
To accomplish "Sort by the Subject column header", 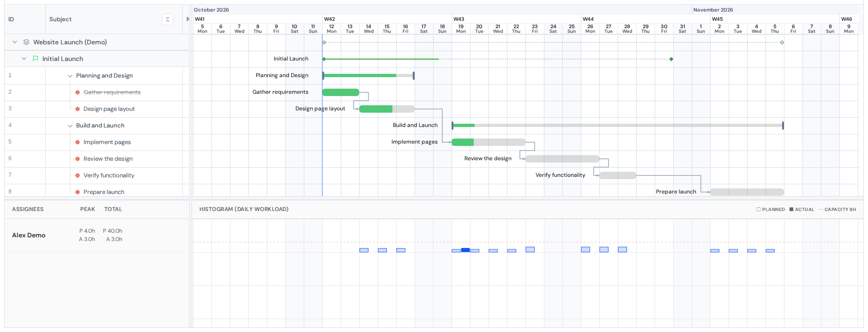I will pos(60,19).
